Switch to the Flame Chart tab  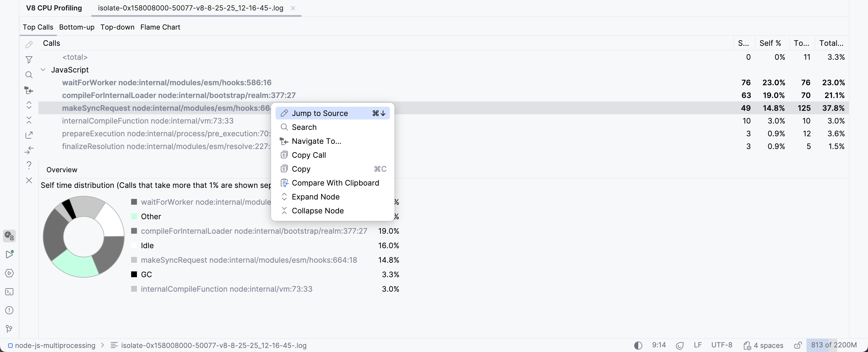(x=160, y=27)
